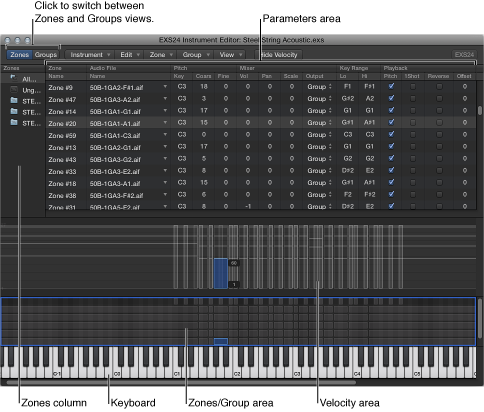
Task: Enable 1Shot for Zone #59
Action: coord(413,135)
